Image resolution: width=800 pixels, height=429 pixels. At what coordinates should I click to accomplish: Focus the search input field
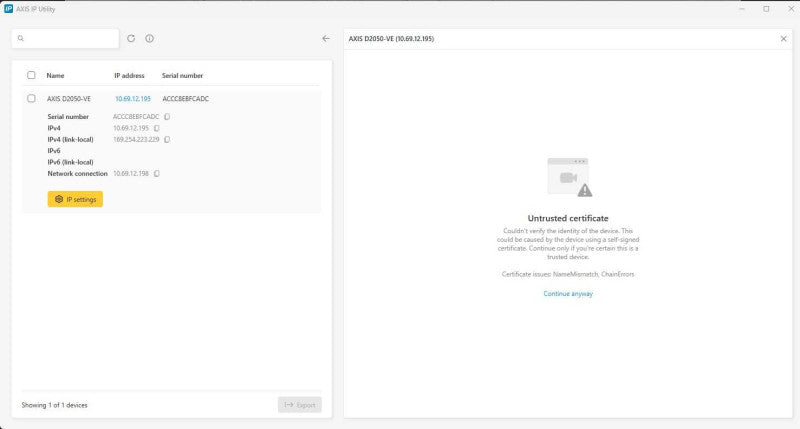tap(65, 38)
